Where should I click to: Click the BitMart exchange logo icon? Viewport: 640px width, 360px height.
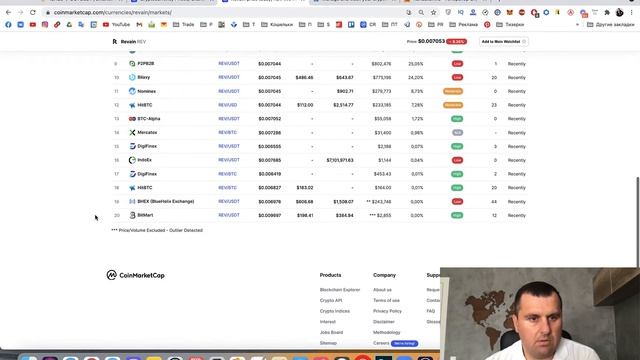[132, 215]
